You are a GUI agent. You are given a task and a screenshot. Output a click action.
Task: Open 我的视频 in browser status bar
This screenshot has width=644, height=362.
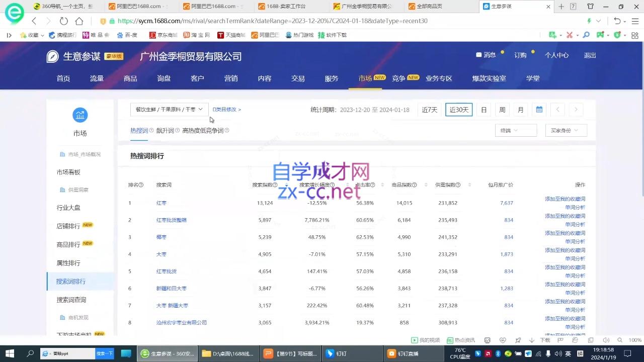[426, 340]
